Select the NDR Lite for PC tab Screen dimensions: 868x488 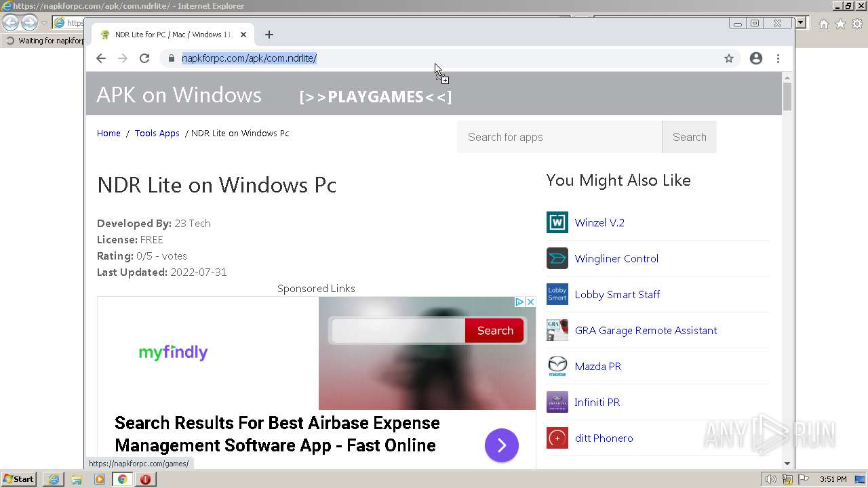[x=173, y=35]
